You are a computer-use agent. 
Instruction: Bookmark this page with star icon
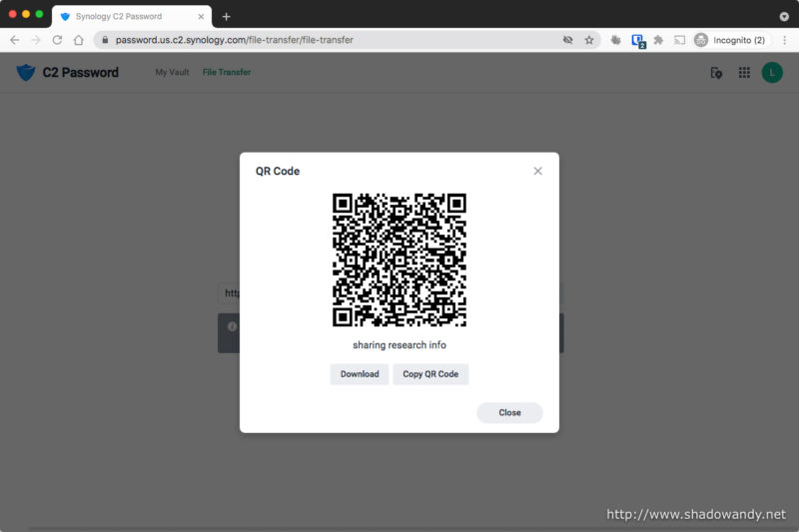click(589, 40)
